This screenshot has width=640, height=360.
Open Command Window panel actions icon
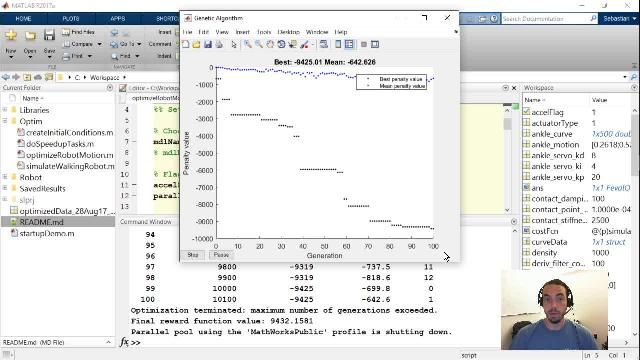tap(514, 221)
